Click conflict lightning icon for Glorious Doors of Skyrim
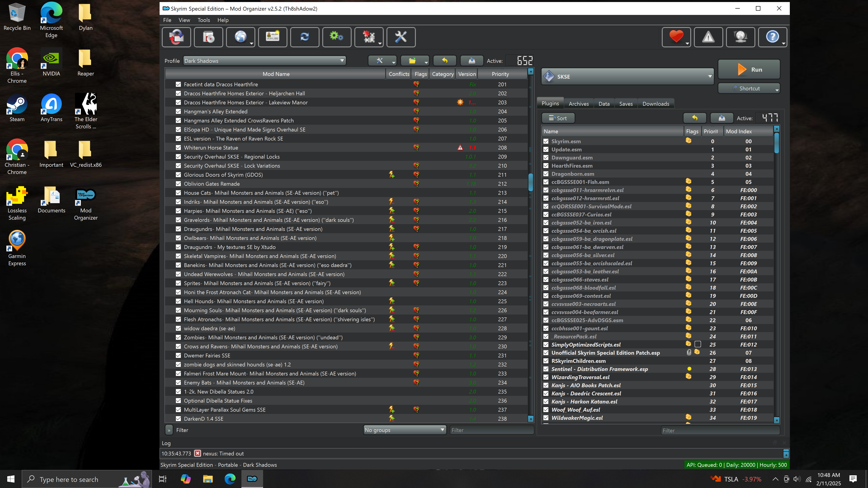Viewport: 868px width, 488px height. tap(392, 174)
